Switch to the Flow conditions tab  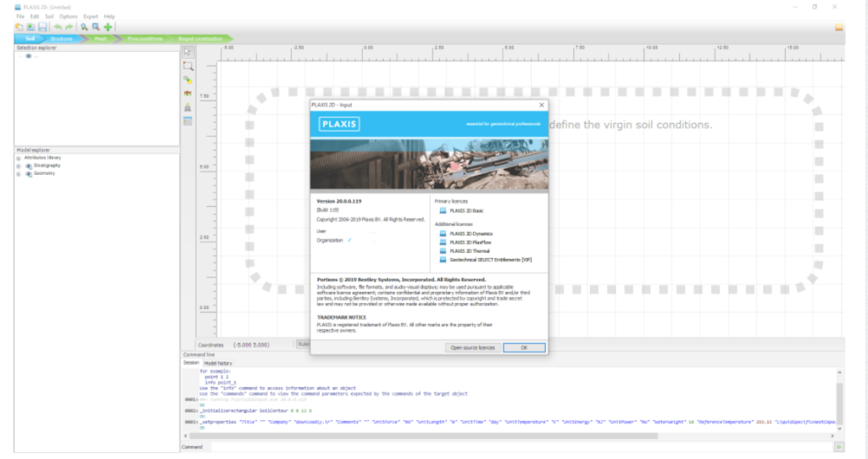(145, 39)
